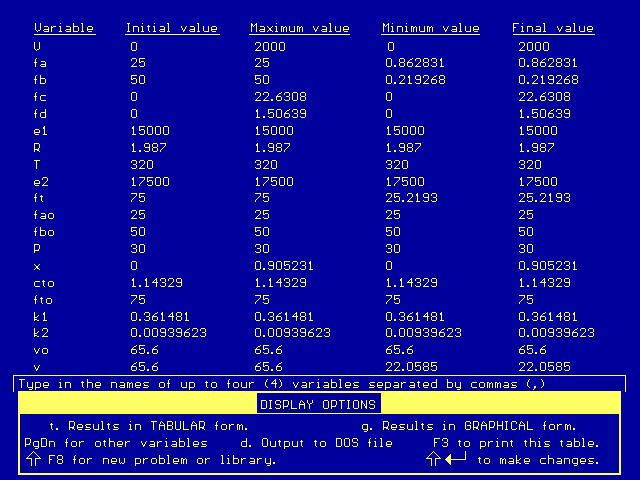Click the DISPLAY OPTIONS title label

(x=318, y=405)
